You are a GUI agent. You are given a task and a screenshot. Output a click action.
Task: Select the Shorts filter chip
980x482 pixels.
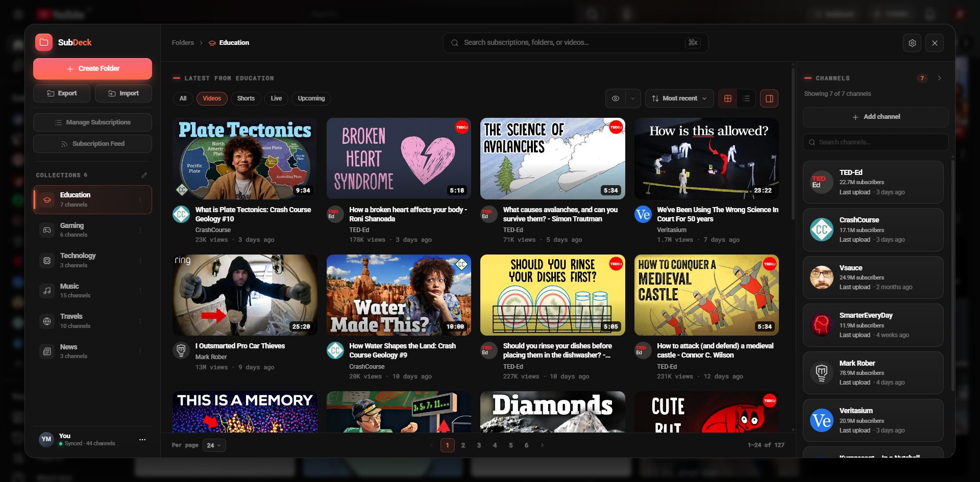tap(246, 98)
